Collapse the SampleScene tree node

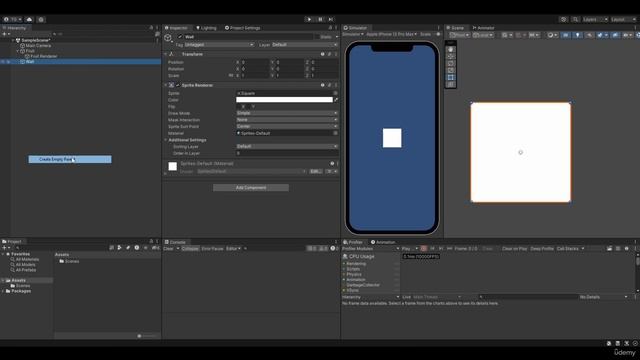pyautogui.click(x=13, y=40)
